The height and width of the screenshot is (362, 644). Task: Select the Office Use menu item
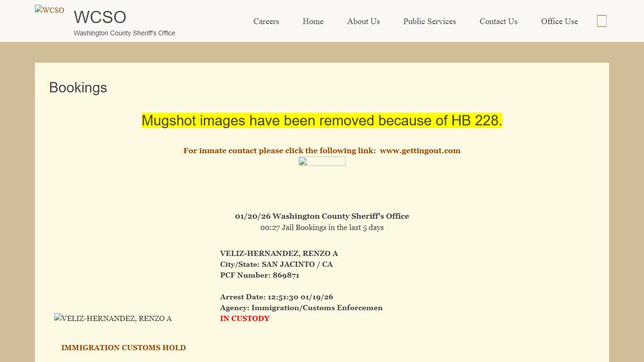coord(559,21)
